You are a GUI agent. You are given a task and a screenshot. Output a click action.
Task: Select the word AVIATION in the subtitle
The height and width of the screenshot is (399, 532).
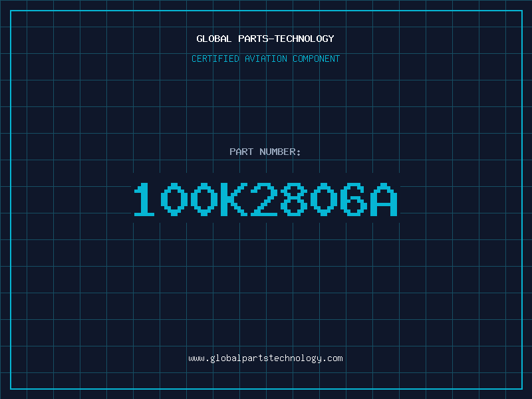tap(266, 59)
